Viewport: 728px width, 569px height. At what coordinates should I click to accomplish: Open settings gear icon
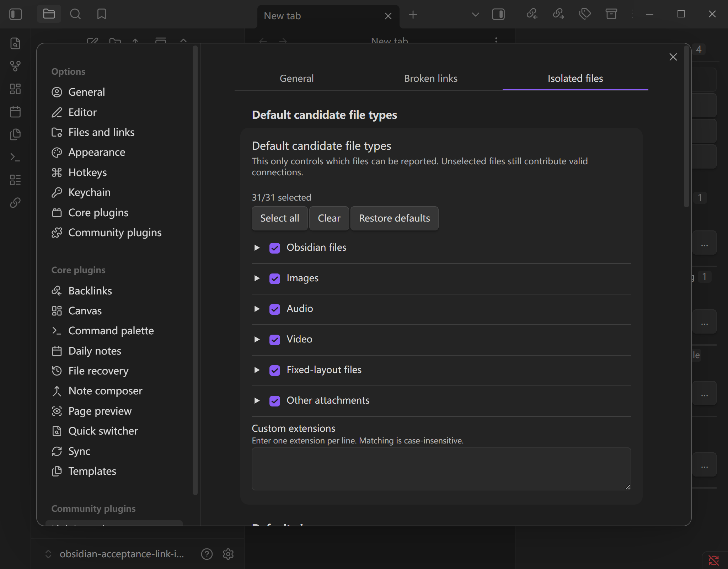click(228, 554)
